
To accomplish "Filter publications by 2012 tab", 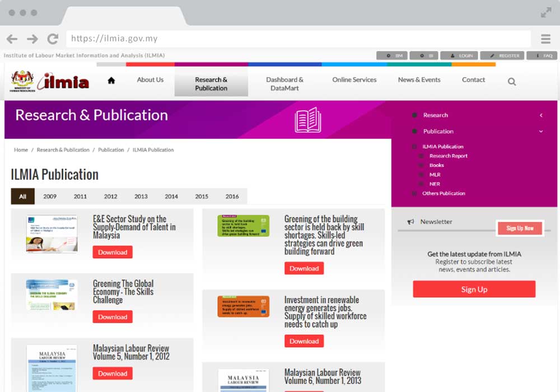I will coord(110,197).
